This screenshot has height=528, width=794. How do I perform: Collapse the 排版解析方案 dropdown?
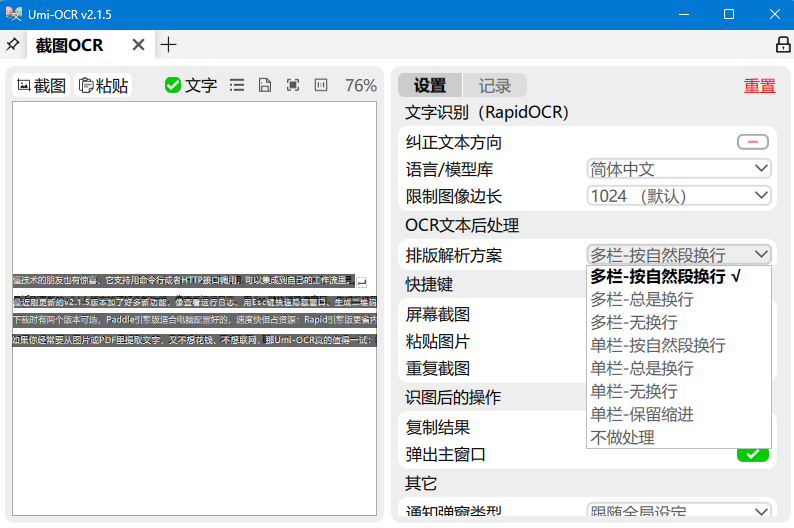(x=678, y=255)
